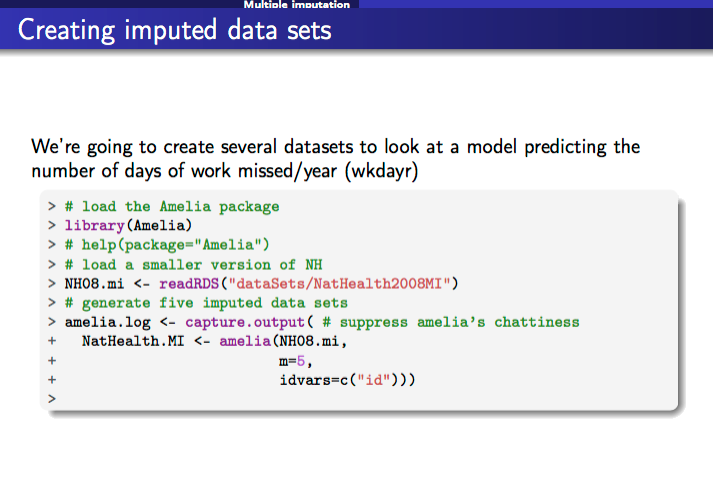Screen dimensions: 713x489
Task: Click the 'NH08.mi <-' assignment at line start
Action: [x=100, y=283]
